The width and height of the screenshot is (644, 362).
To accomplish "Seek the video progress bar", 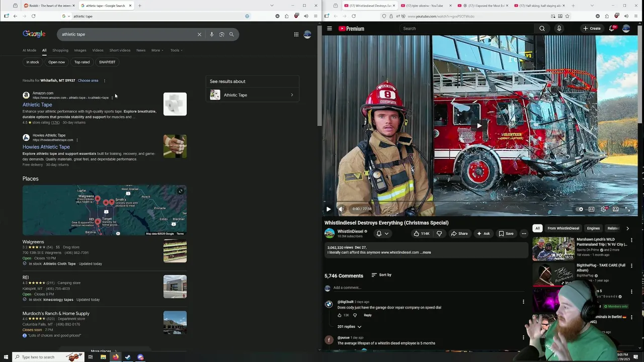I will (x=479, y=202).
